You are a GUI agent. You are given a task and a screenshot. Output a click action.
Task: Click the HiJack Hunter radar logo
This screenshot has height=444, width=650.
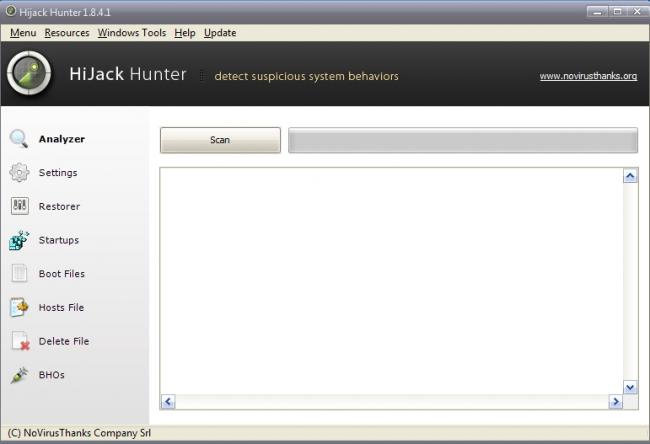pos(29,73)
